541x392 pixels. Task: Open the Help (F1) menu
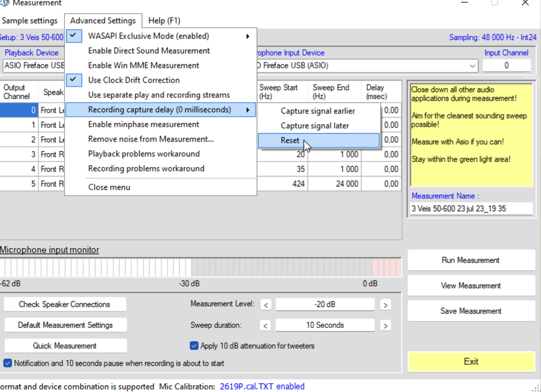tap(164, 21)
